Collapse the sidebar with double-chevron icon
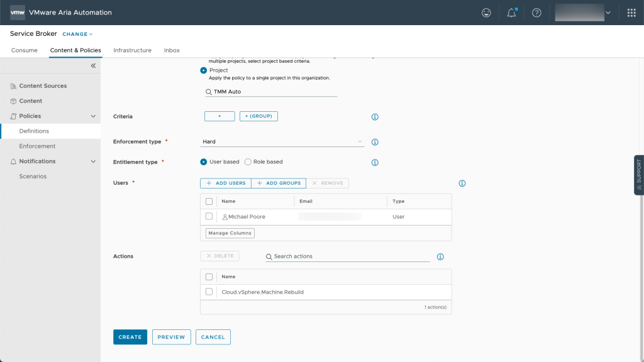Screen dimensions: 644x362 [x=93, y=65]
